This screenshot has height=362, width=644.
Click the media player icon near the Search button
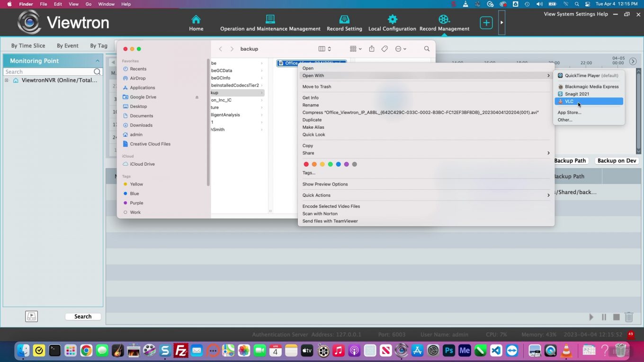[x=31, y=316]
